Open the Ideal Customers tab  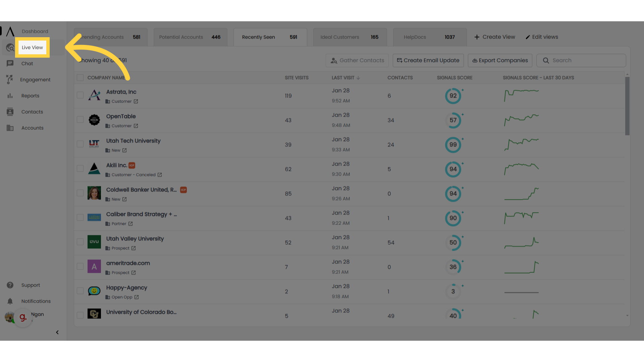[x=350, y=37]
